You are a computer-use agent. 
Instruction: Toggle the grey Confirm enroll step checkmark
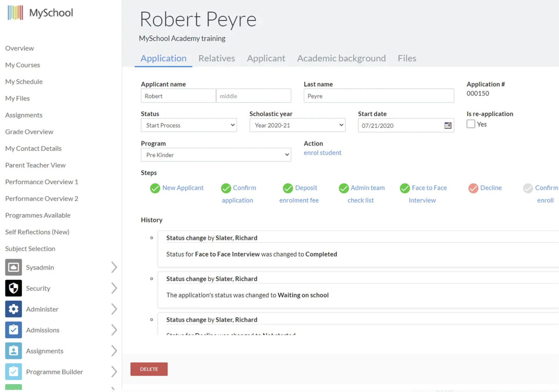click(528, 189)
